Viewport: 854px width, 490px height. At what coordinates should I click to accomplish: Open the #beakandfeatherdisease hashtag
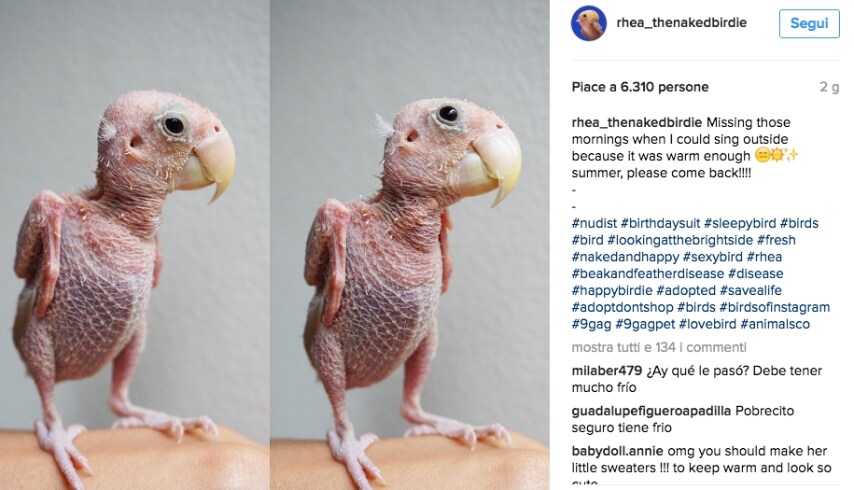[648, 274]
